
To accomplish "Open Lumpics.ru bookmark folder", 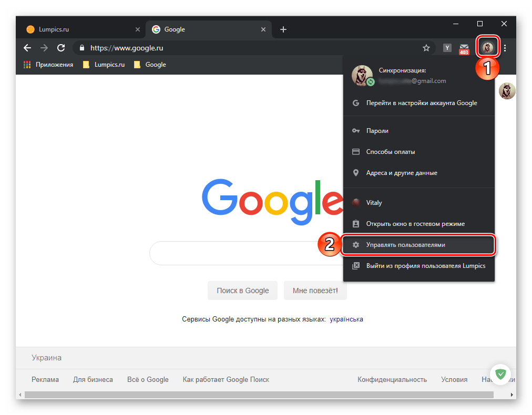I will (104, 65).
